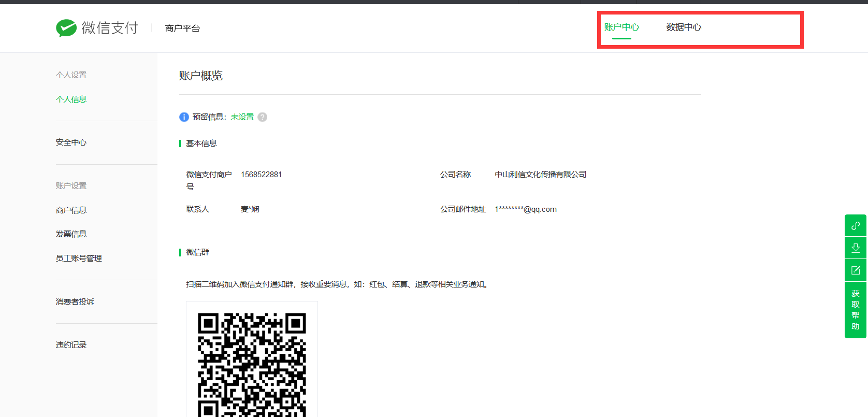Open 员工账号管理 in the sidebar
The height and width of the screenshot is (417, 868).
(79, 258)
